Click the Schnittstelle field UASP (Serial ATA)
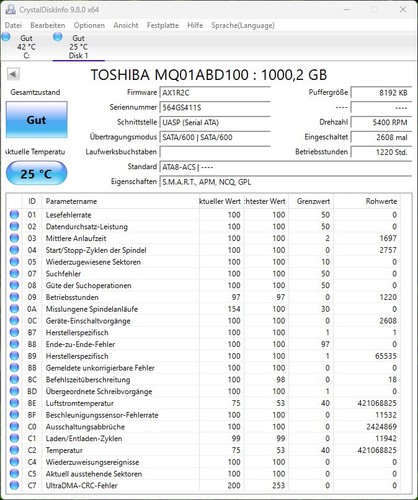418x500 pixels. tap(215, 123)
